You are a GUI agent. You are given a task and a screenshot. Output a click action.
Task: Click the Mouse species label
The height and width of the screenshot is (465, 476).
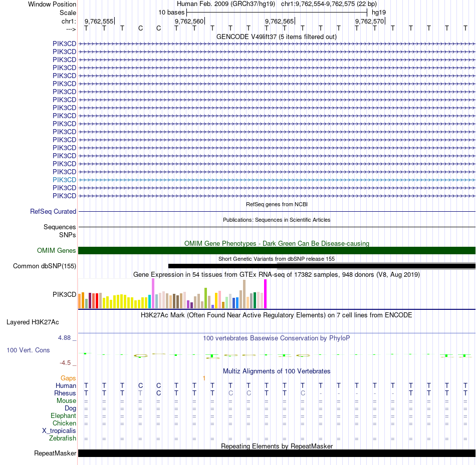coord(66,401)
